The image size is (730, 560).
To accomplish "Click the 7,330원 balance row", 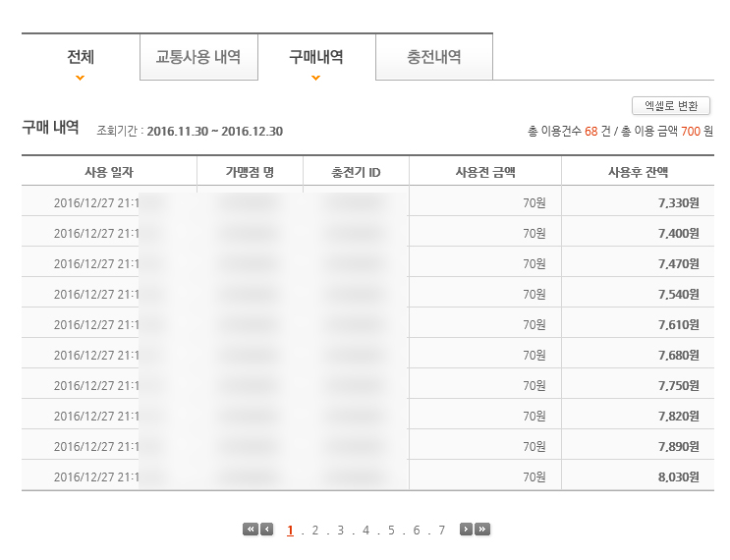I will (x=678, y=203).
